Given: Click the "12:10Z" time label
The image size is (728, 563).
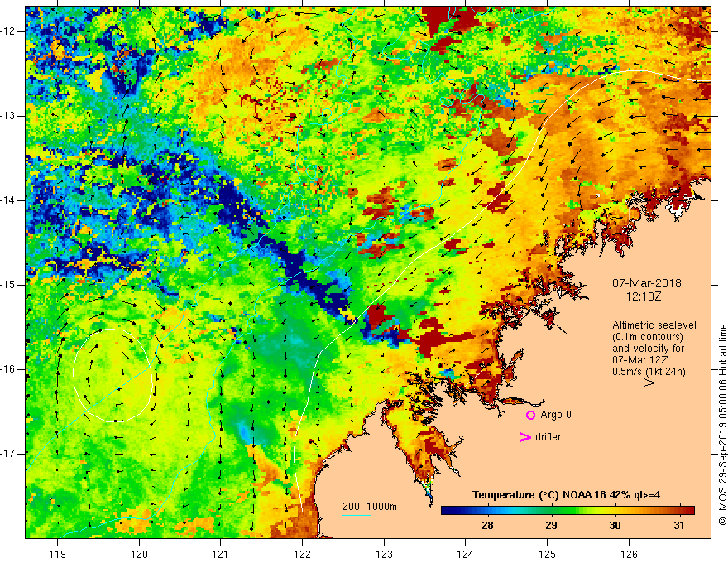Looking at the screenshot, I should click(643, 296).
